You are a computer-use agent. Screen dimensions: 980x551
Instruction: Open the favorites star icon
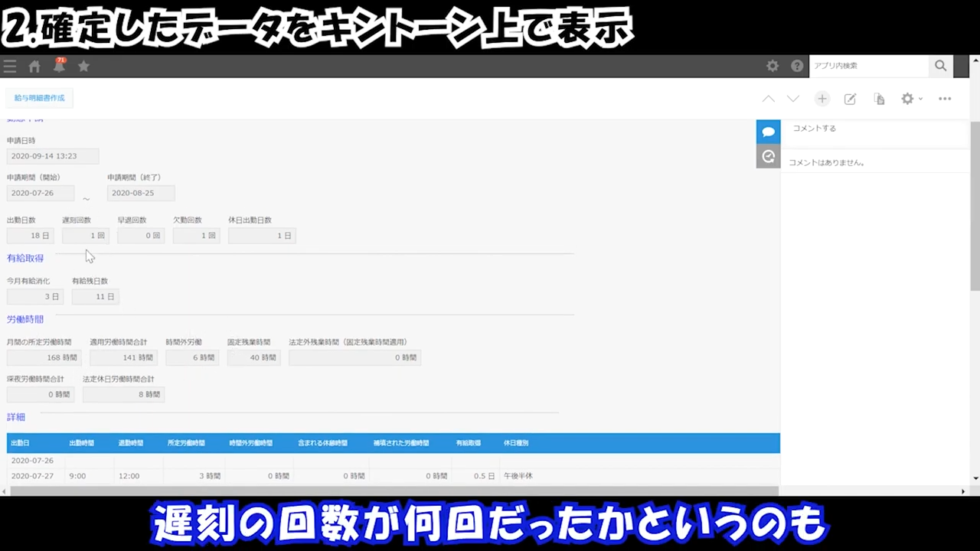click(x=83, y=67)
